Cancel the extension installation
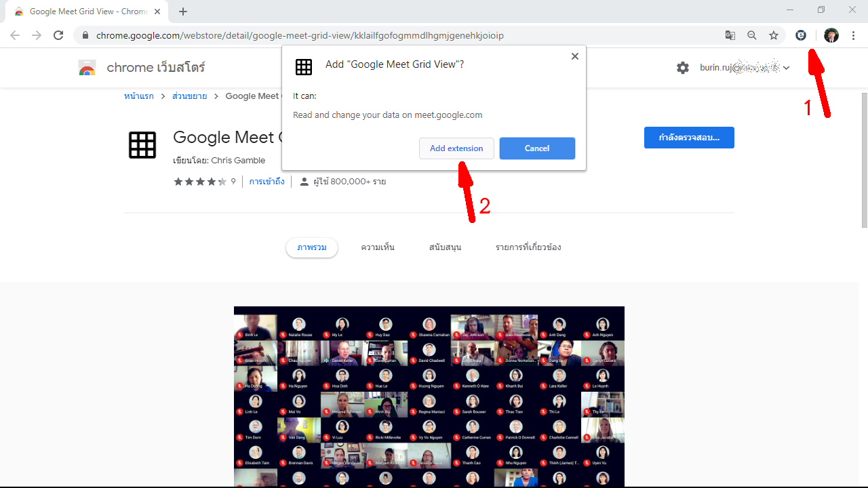Image resolution: width=868 pixels, height=488 pixels. (537, 148)
